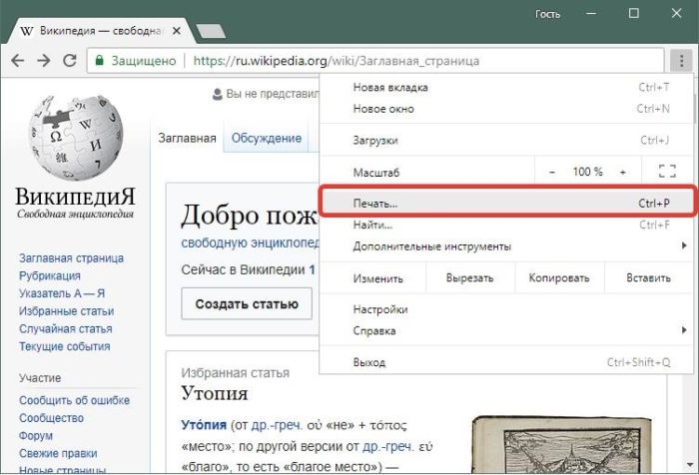Open the Заглавная page tab
The width and height of the screenshot is (699, 475).
tap(187, 138)
